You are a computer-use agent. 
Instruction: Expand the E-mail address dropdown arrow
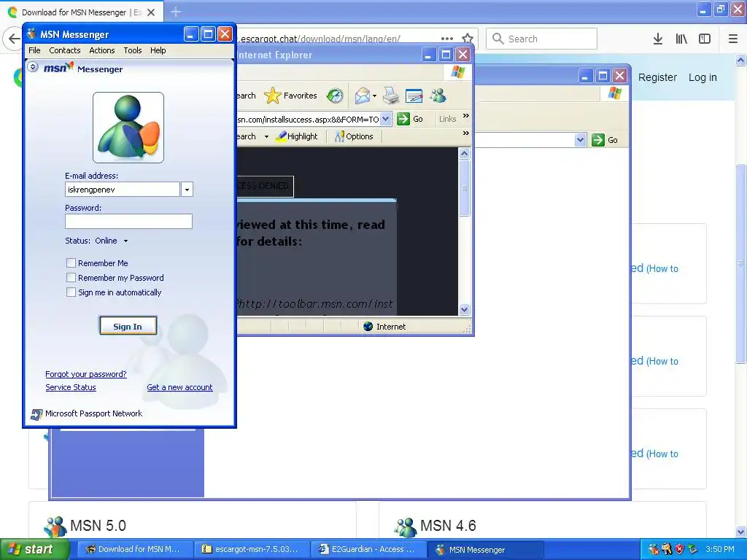[187, 190]
